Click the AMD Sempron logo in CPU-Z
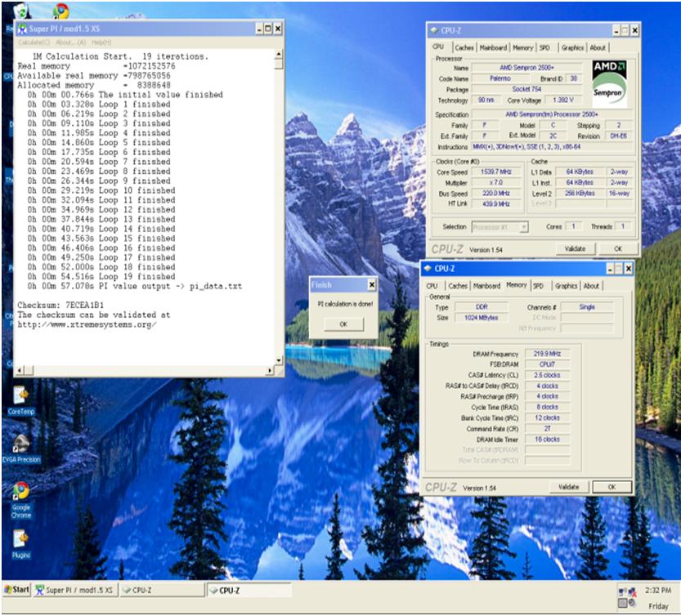Image resolution: width=681 pixels, height=616 pixels. [610, 84]
